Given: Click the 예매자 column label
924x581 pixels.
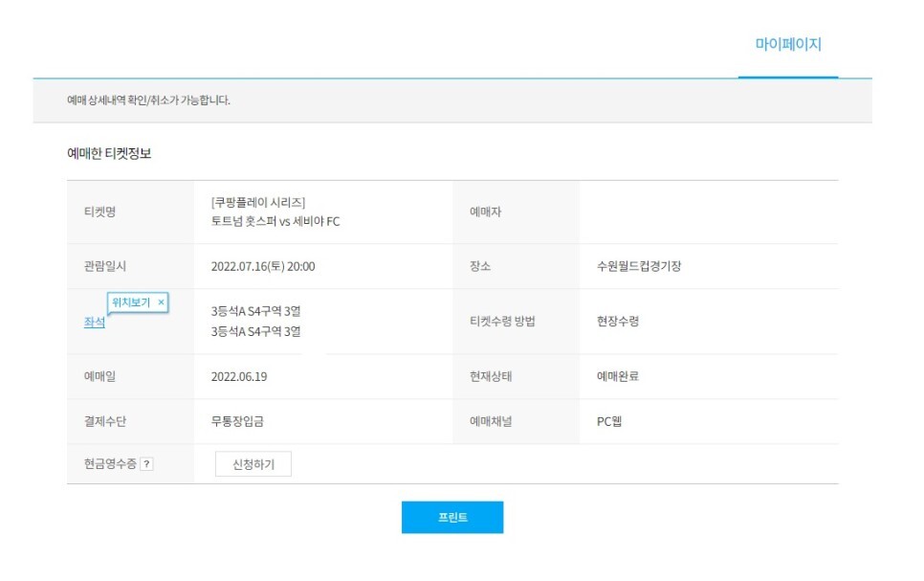Looking at the screenshot, I should coord(485,212).
